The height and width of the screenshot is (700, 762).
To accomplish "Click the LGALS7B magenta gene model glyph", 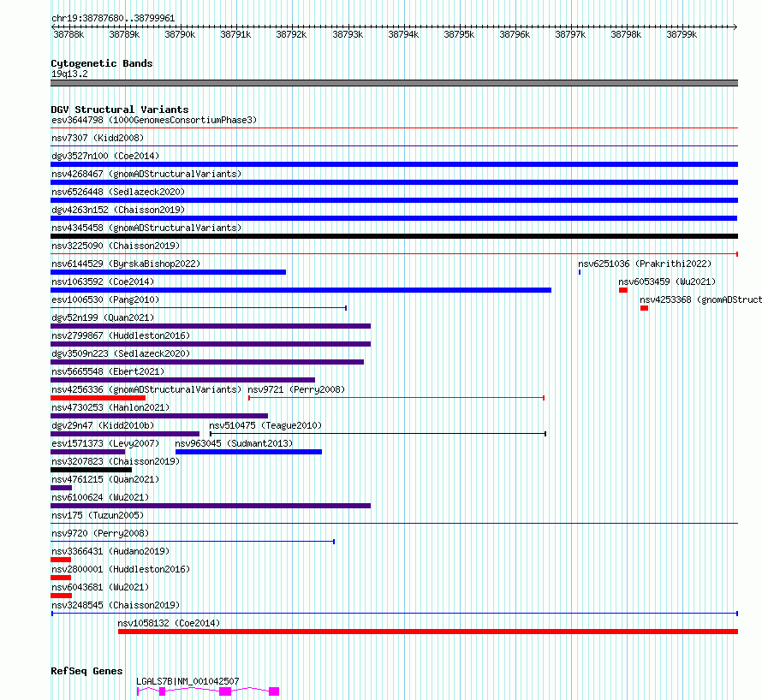I will (208, 691).
